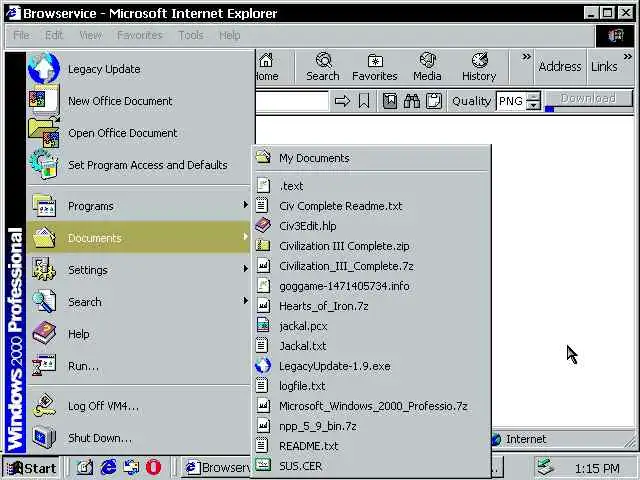This screenshot has width=640, height=480.
Task: Open Civilization_III_Complete.7z
Action: 371,266
